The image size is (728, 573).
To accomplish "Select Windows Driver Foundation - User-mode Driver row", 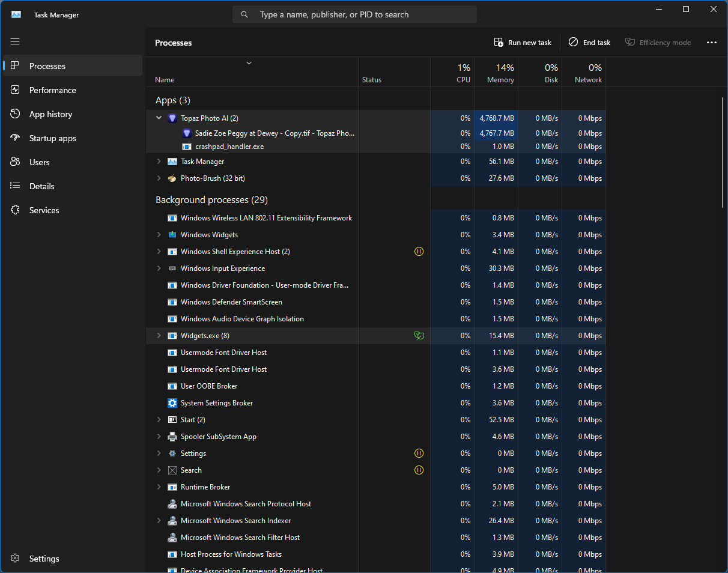I will point(375,285).
